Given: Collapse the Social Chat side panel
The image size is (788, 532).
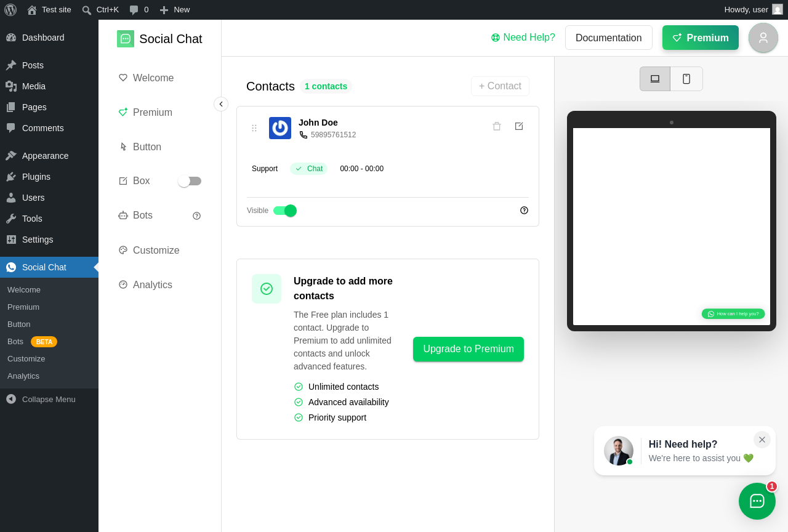Looking at the screenshot, I should coord(221,104).
